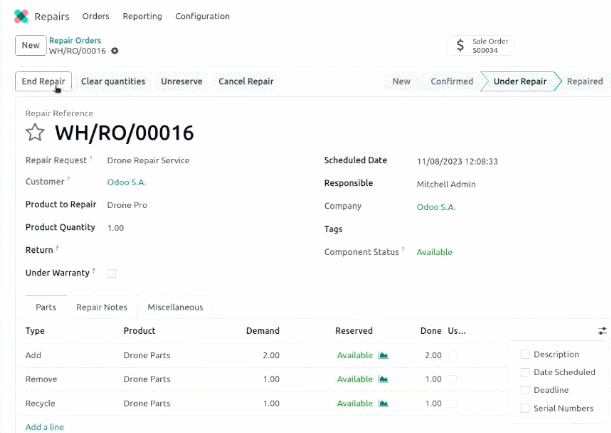Click the WH/RO/00016 reference title
Viewport: 611px width, 433px height.
124,133
